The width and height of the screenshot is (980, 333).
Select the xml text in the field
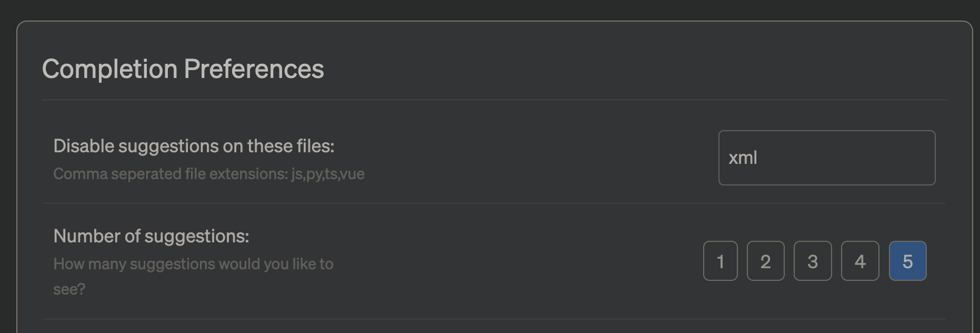coord(742,158)
